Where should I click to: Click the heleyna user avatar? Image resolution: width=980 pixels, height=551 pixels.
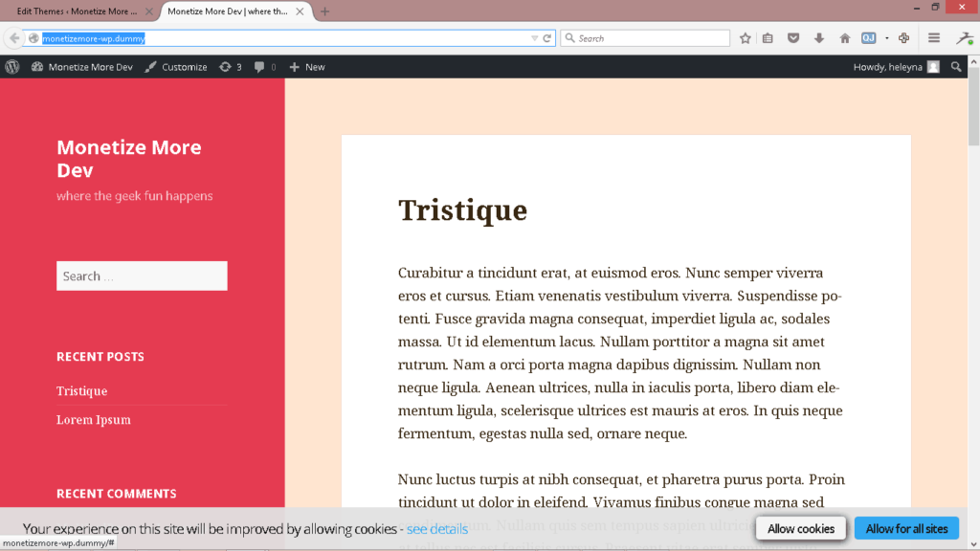(x=933, y=67)
